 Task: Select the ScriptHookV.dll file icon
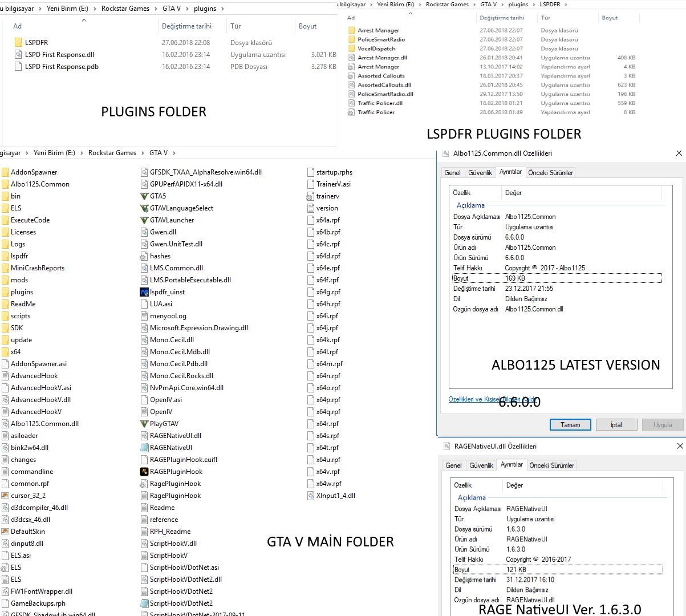pos(144,544)
